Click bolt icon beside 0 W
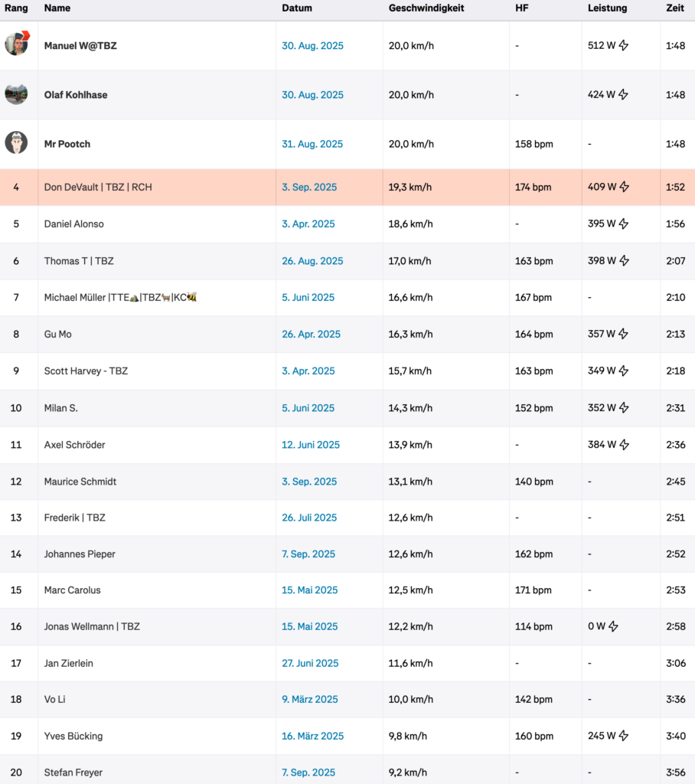The image size is (695, 784). (614, 626)
